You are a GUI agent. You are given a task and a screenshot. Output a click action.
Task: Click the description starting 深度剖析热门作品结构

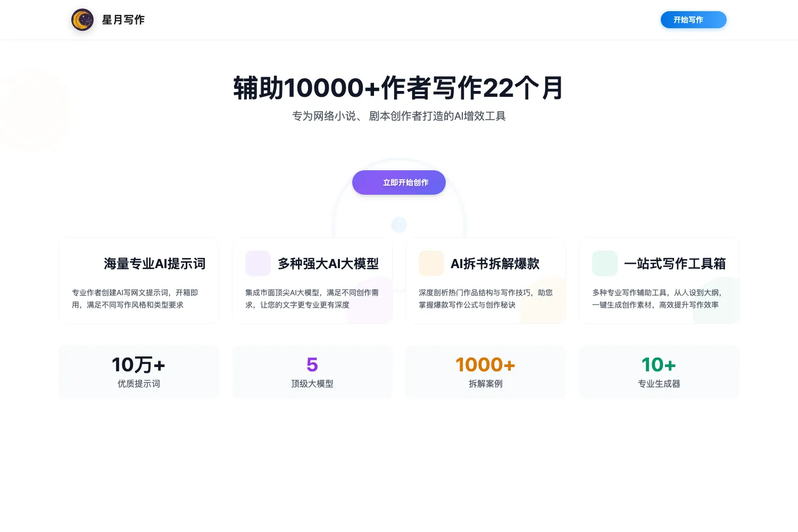pyautogui.click(x=486, y=298)
